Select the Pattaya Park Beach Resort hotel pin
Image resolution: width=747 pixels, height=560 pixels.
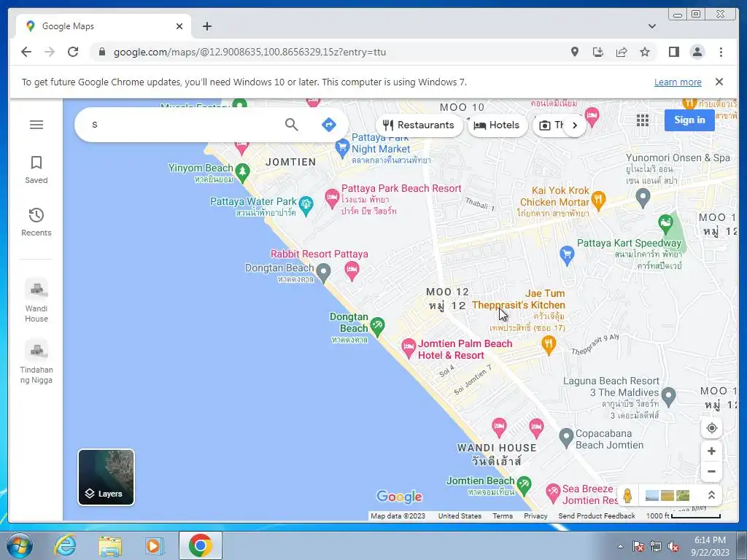tap(332, 198)
